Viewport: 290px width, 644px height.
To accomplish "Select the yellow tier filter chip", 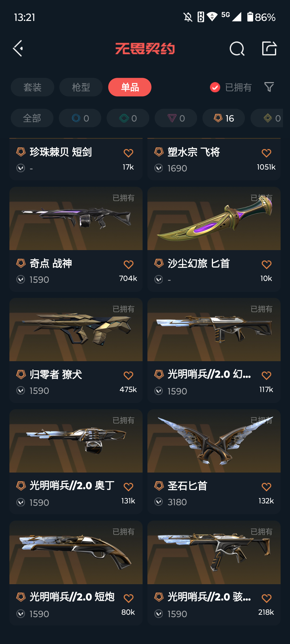I will pyautogui.click(x=267, y=118).
